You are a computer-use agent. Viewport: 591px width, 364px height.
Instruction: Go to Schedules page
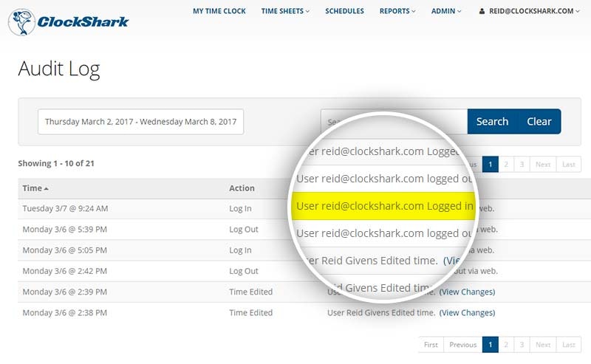coord(344,11)
